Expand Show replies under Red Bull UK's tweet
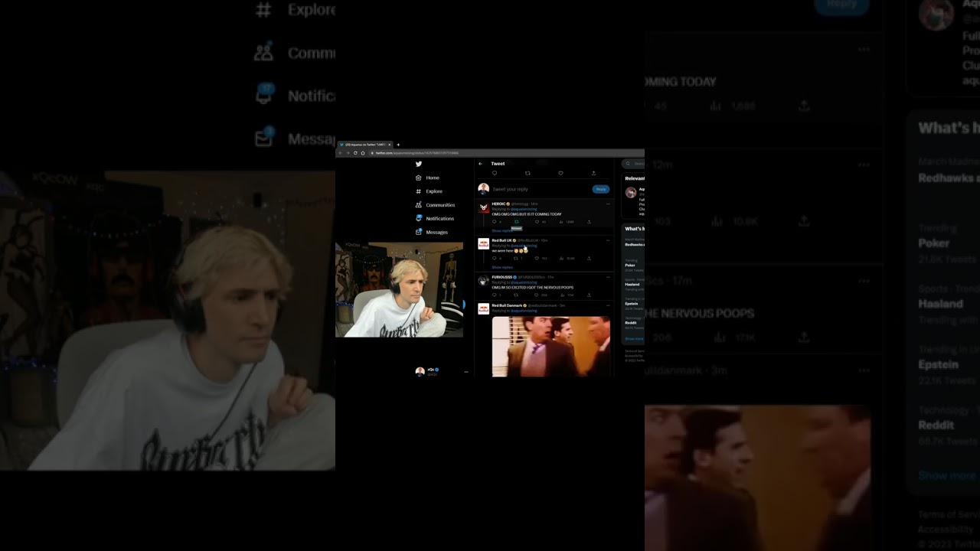980x551 pixels. (502, 267)
